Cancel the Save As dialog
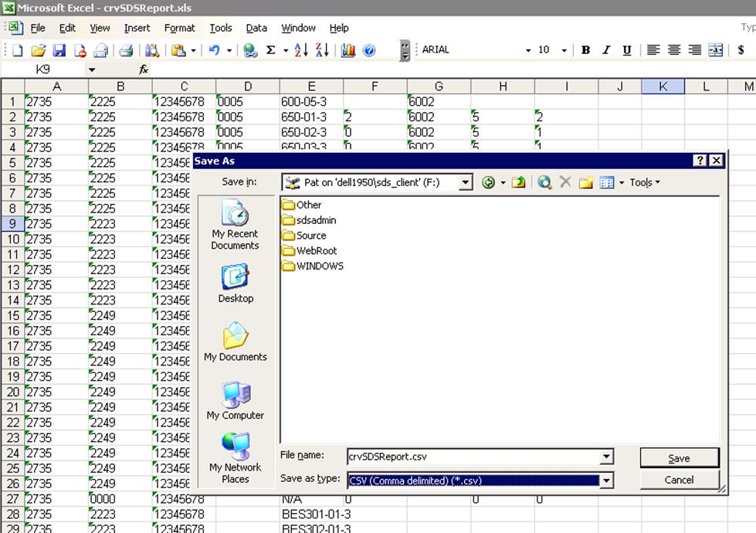Screen dimensions: 756x533 (x=678, y=480)
